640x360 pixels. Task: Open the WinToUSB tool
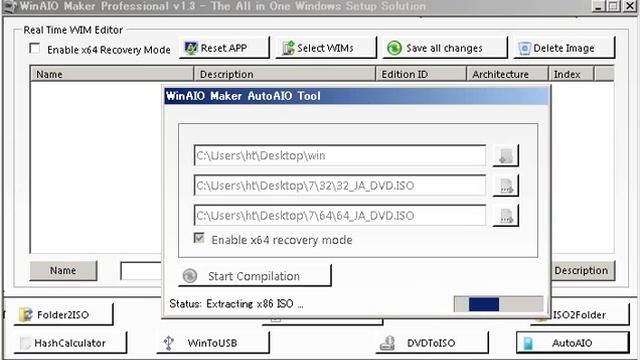[213, 343]
